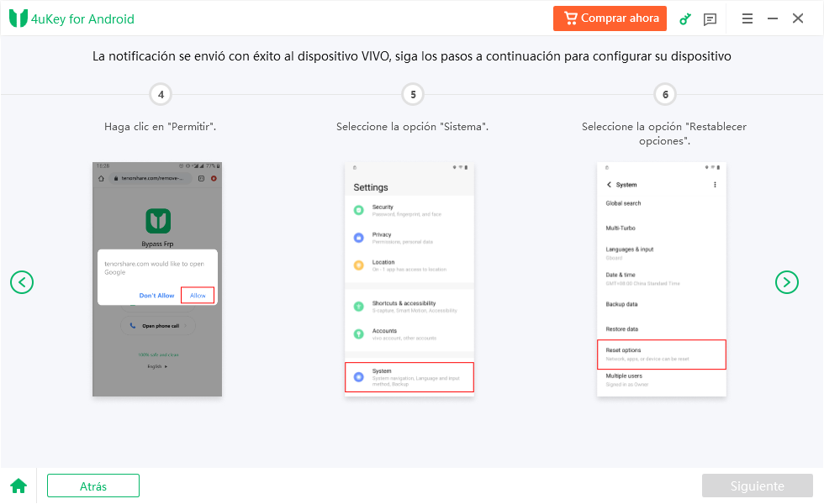824x504 pixels.
Task: Click the step 5 Settings screenshot
Action: pyautogui.click(x=409, y=279)
